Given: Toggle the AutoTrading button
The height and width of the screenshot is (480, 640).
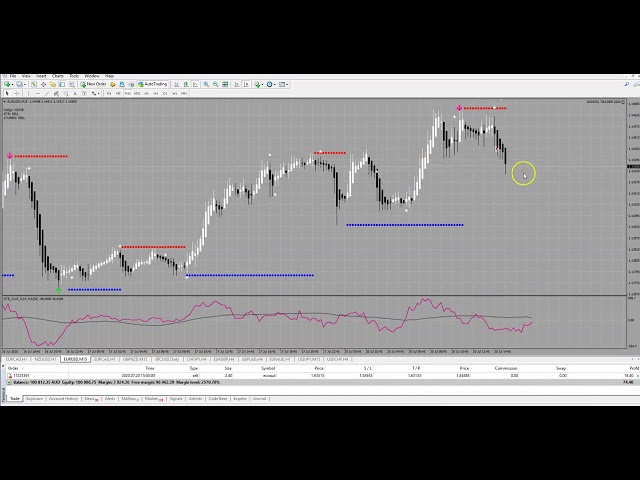Looking at the screenshot, I should click(x=153, y=85).
